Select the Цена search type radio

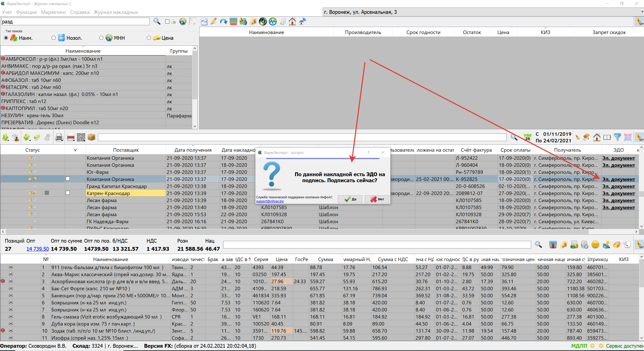149,38
